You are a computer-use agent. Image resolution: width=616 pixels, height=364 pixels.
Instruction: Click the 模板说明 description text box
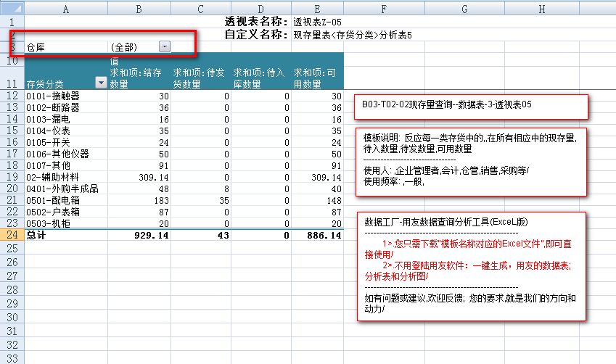click(x=470, y=161)
